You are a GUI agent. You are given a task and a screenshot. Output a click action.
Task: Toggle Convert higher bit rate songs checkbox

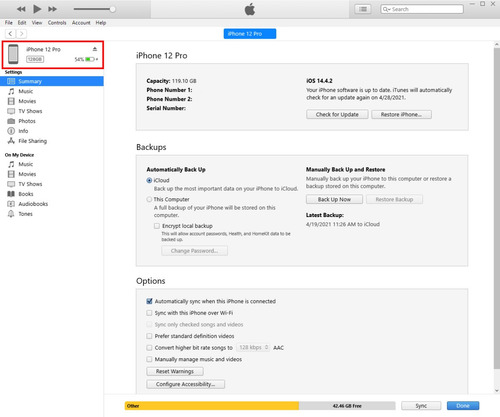[x=149, y=348]
